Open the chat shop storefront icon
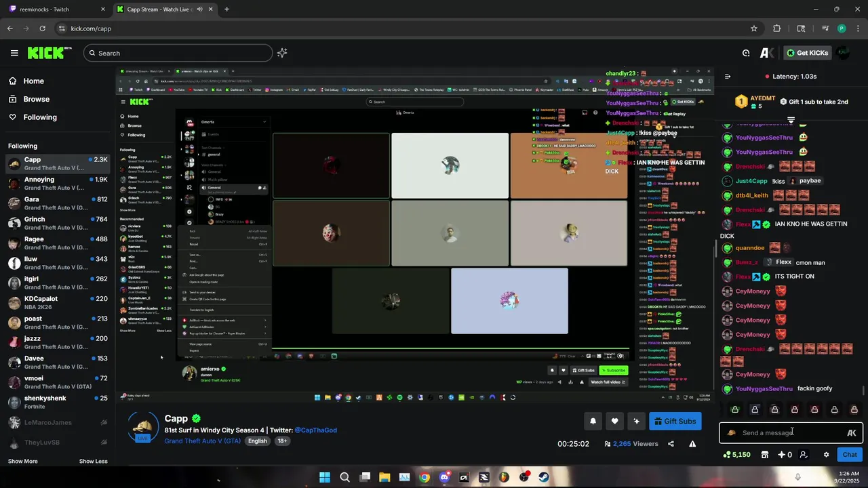Viewport: 868px width, 488px height. tap(765, 455)
